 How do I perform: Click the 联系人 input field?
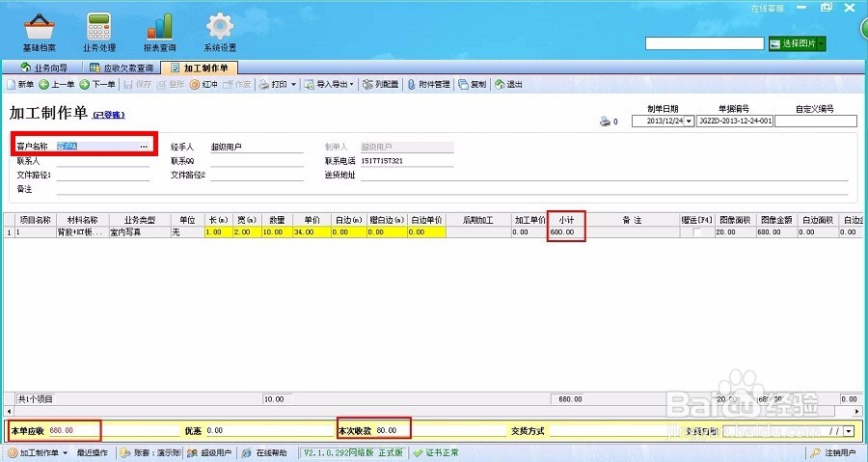103,161
